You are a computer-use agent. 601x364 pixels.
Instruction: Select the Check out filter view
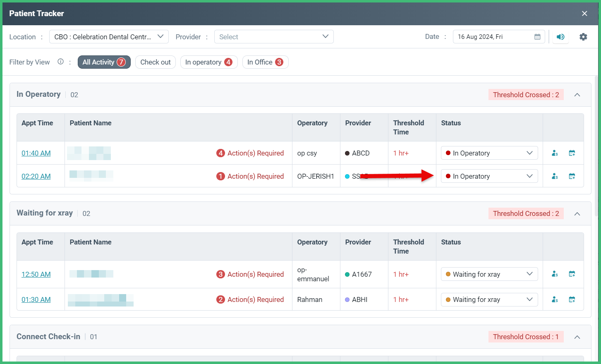(155, 62)
